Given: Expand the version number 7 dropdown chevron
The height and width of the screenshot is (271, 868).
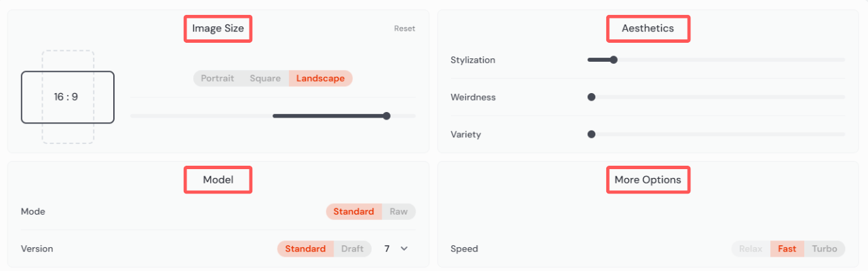Looking at the screenshot, I should [404, 249].
